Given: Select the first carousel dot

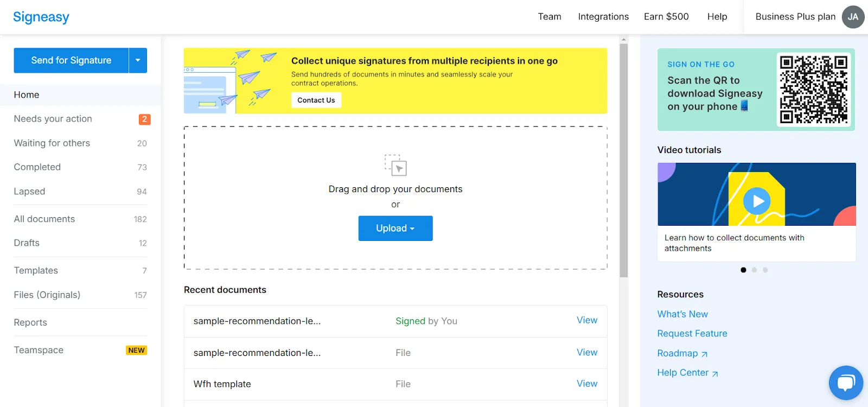Looking at the screenshot, I should [x=743, y=270].
